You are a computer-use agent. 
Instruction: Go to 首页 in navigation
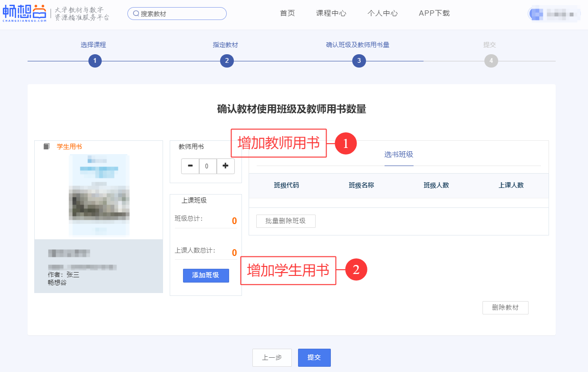click(288, 13)
